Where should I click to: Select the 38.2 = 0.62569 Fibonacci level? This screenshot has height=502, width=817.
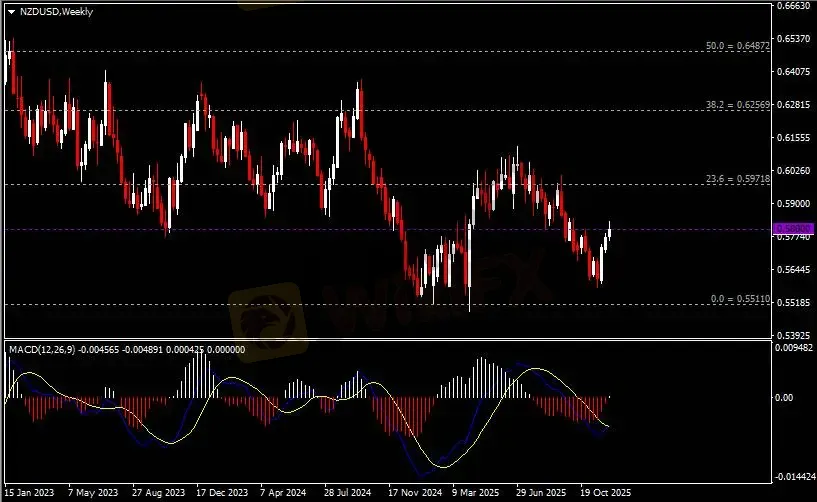click(739, 104)
